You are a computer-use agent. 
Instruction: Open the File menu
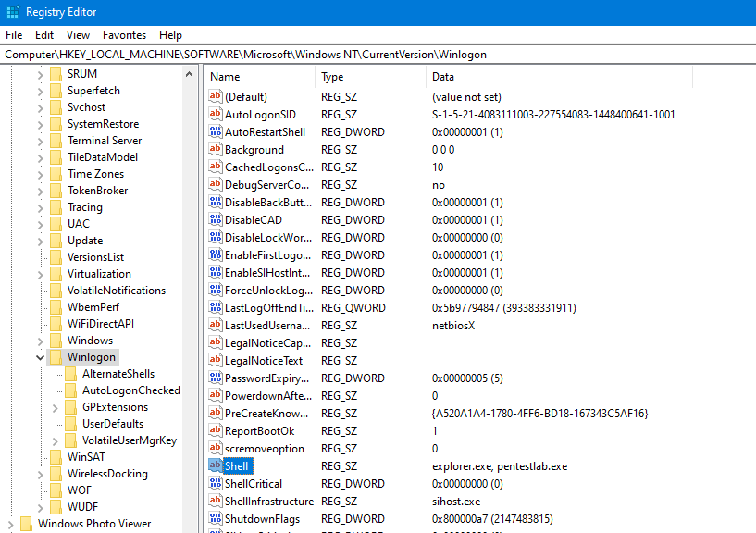coord(14,35)
